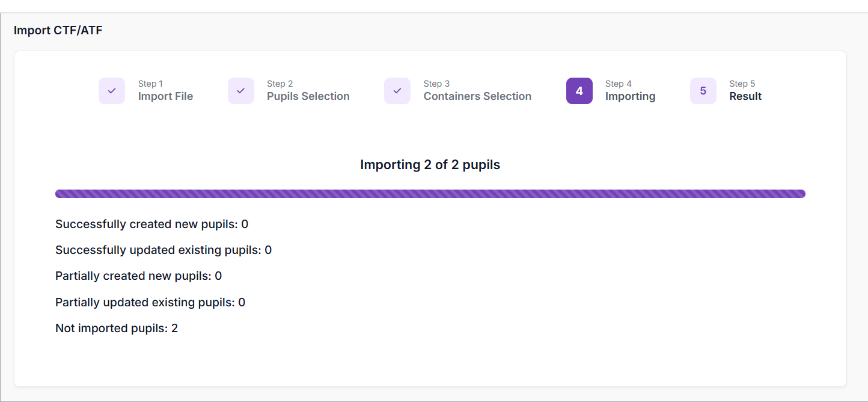This screenshot has width=868, height=402.
Task: Click the Step 4 number badge
Action: point(579,91)
